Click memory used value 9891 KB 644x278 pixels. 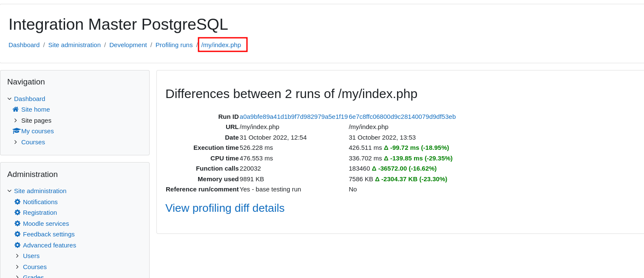[x=252, y=179]
